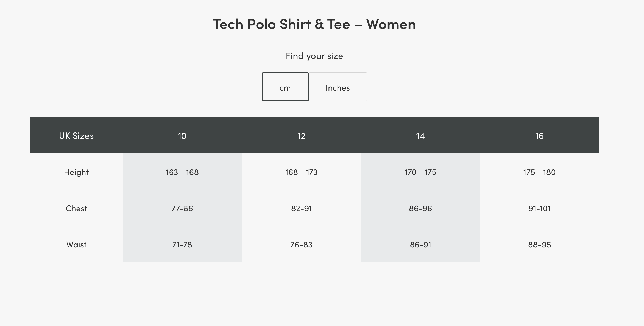This screenshot has width=644, height=326.
Task: Select the 163 - 168 height cell
Action: (x=182, y=172)
